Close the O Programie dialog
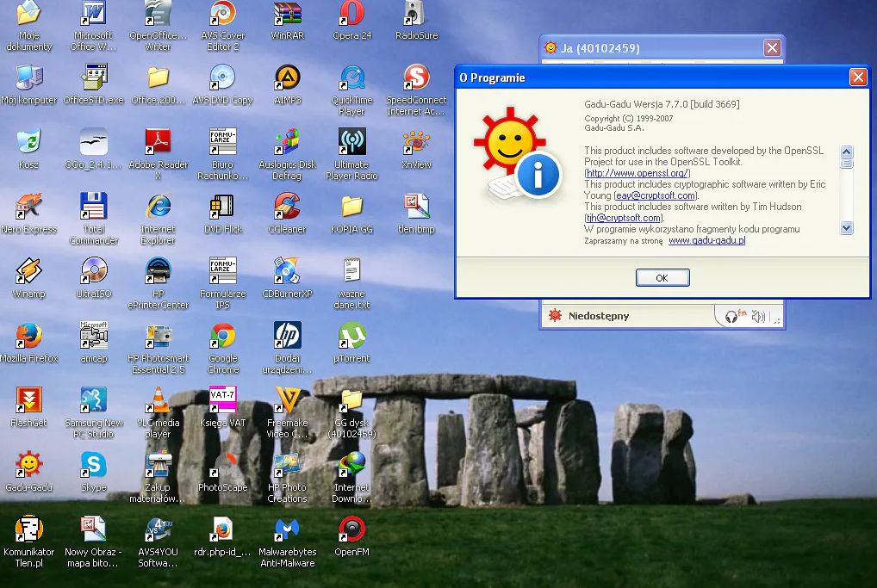This screenshot has height=588, width=877. (858, 77)
